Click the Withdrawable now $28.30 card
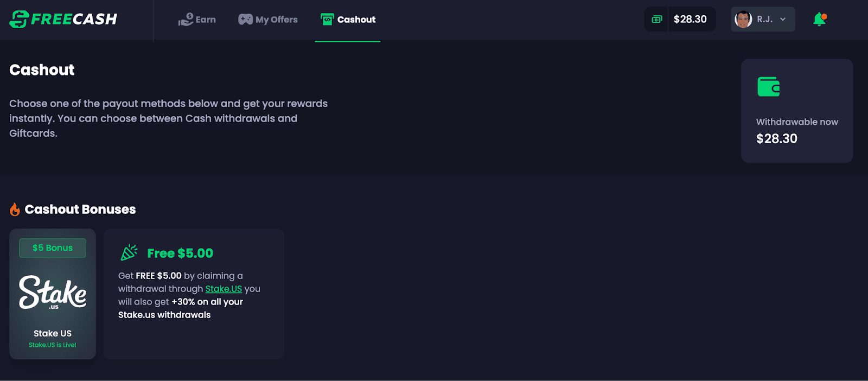Viewport: 868px width, 381px height. [797, 111]
